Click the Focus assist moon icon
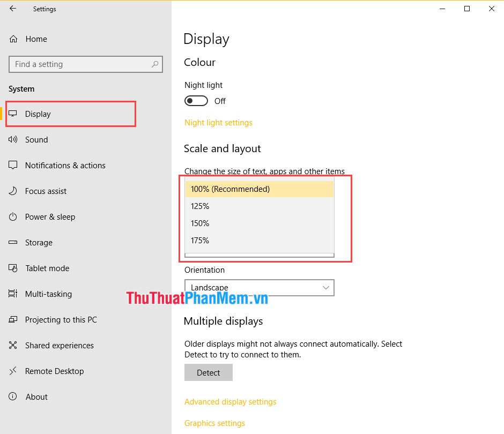 pyautogui.click(x=13, y=191)
